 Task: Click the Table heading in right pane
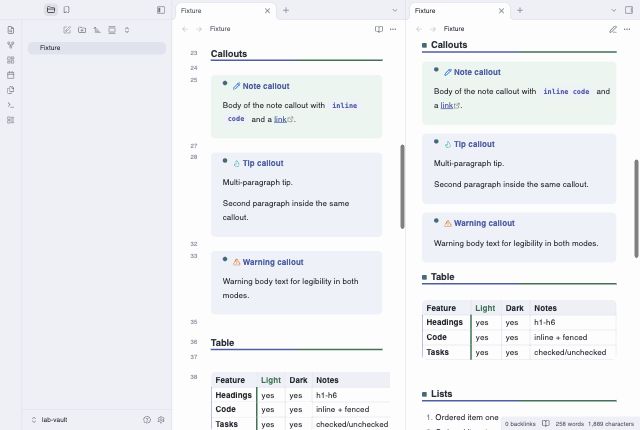click(442, 277)
